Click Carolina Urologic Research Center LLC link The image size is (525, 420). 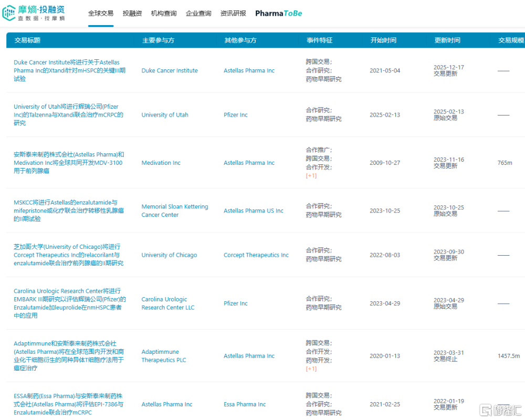tap(168, 303)
